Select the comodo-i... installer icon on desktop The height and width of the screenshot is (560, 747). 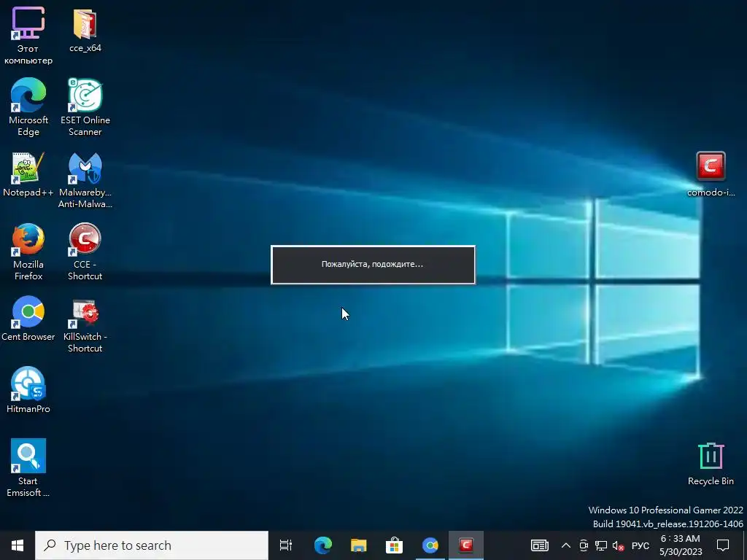point(711,174)
